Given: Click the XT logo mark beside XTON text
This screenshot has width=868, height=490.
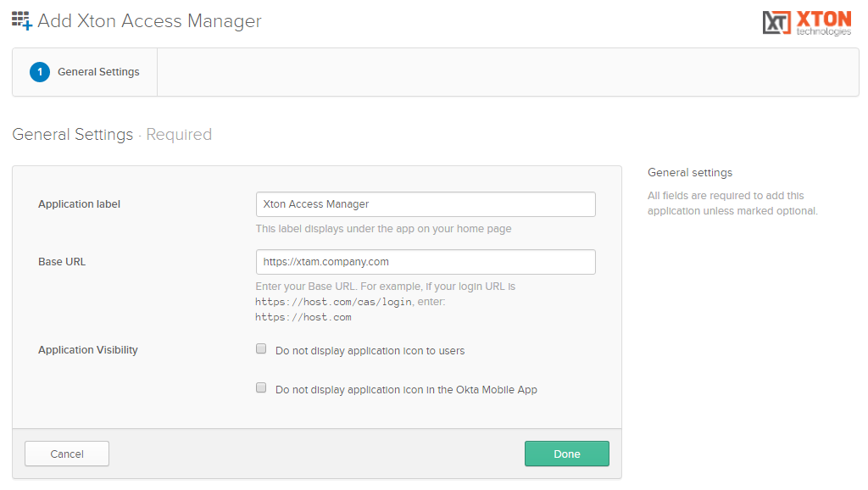Looking at the screenshot, I should tap(775, 23).
